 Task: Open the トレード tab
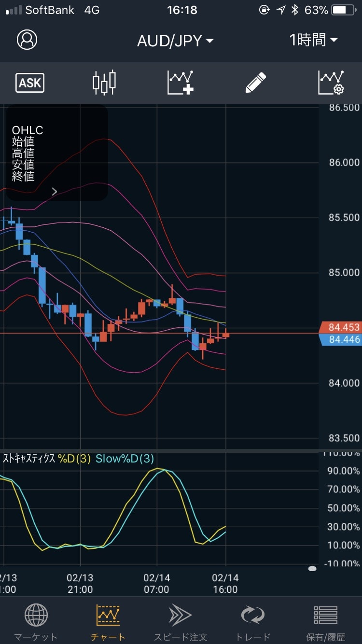click(253, 623)
